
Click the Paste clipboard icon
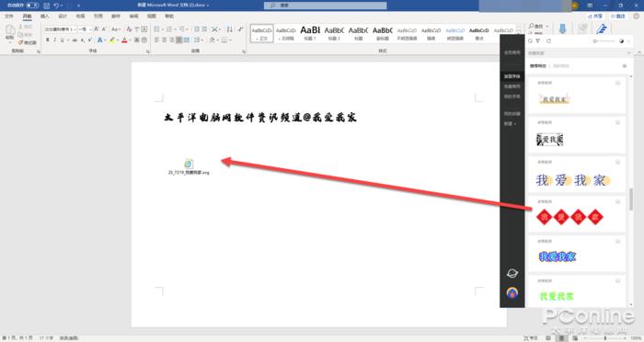[10, 30]
